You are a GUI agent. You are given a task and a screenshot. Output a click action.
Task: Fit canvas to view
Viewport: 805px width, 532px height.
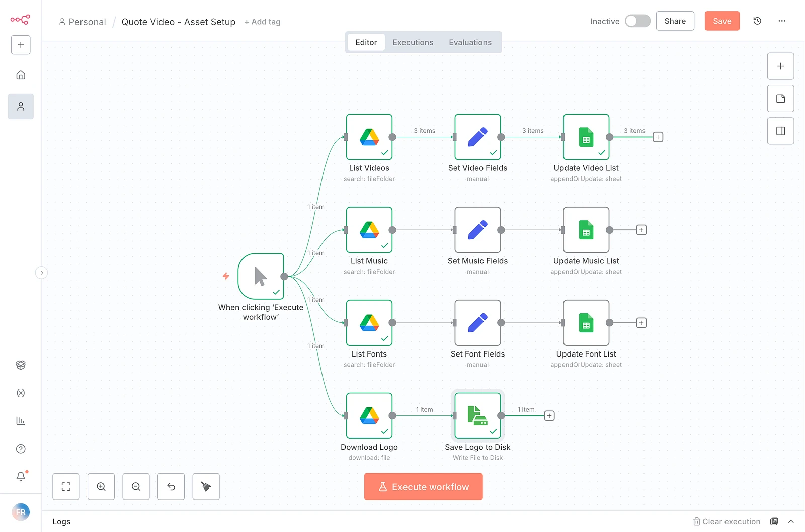66,486
